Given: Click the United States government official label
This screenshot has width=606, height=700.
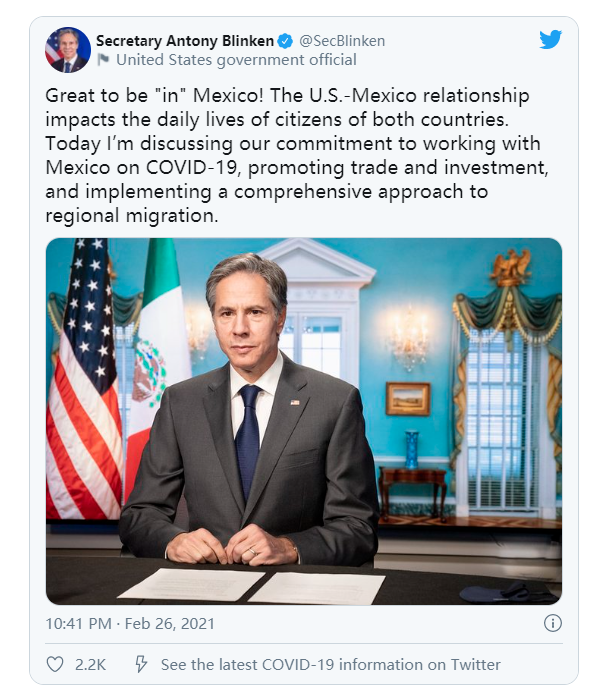Looking at the screenshot, I should (236, 59).
